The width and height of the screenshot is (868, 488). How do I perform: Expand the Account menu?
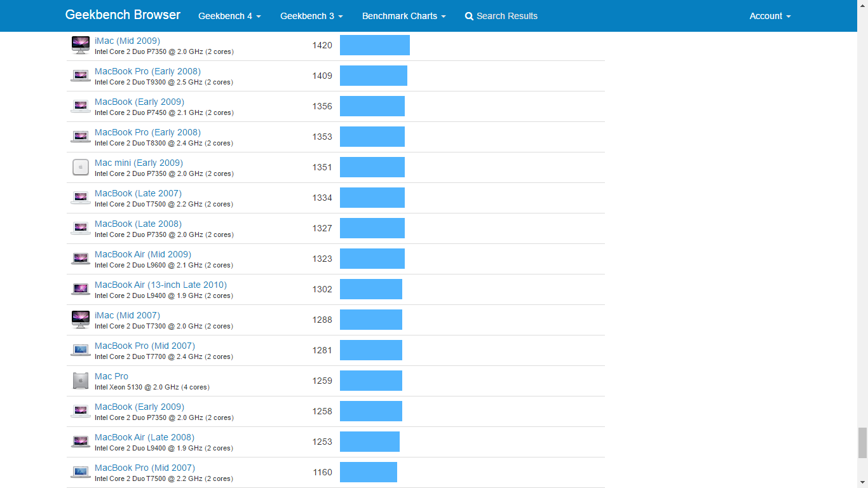pos(770,16)
